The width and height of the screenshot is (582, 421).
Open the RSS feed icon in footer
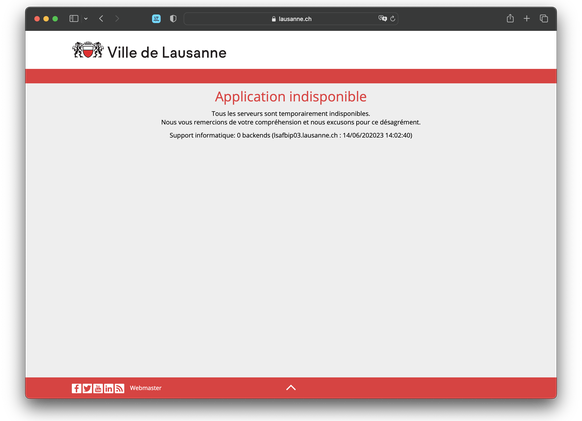click(x=119, y=388)
